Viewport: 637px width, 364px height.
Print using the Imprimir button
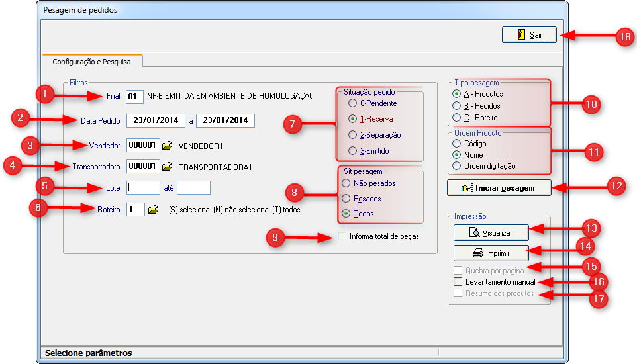(x=491, y=253)
